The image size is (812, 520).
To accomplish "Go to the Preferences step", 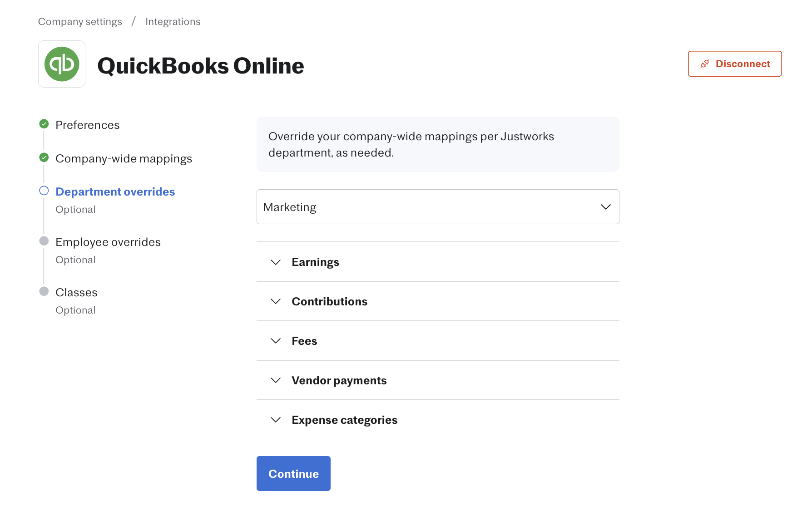I will pyautogui.click(x=88, y=125).
